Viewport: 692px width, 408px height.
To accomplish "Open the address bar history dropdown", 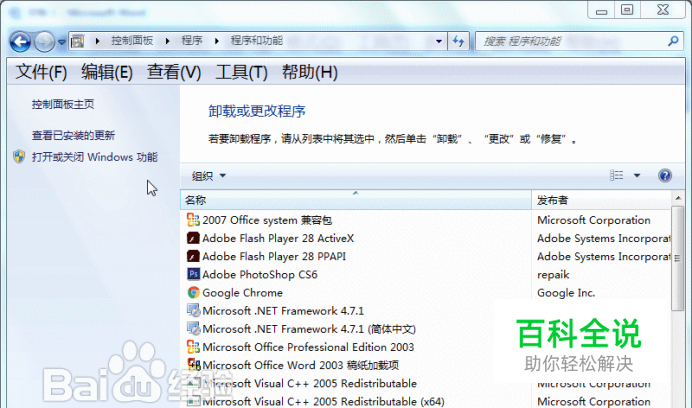I will coord(439,42).
